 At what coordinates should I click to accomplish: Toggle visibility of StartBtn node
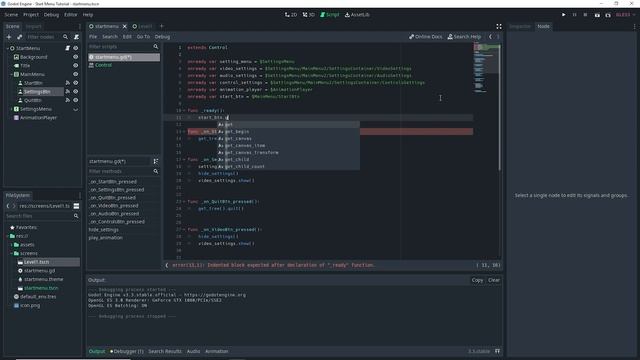pyautogui.click(x=76, y=83)
